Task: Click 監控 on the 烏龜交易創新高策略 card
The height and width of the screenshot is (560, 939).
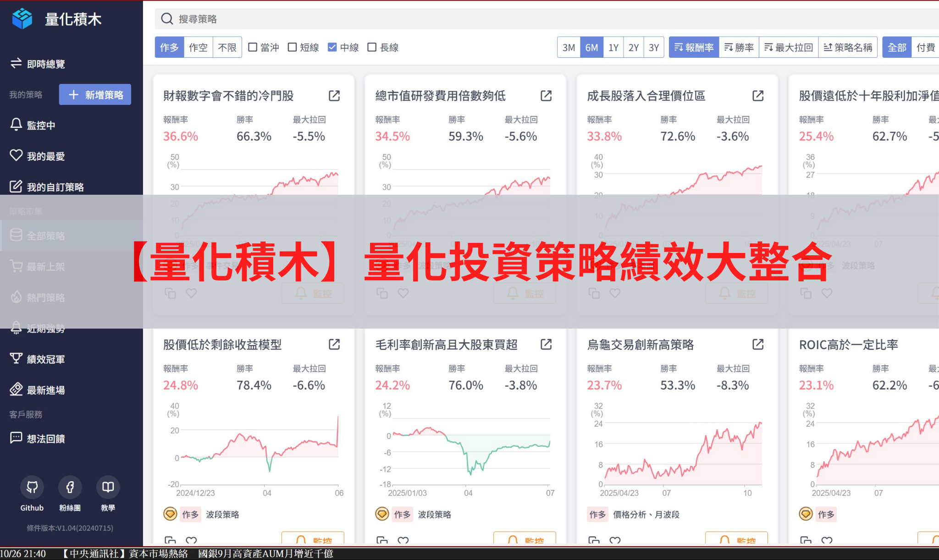Action: click(x=736, y=541)
